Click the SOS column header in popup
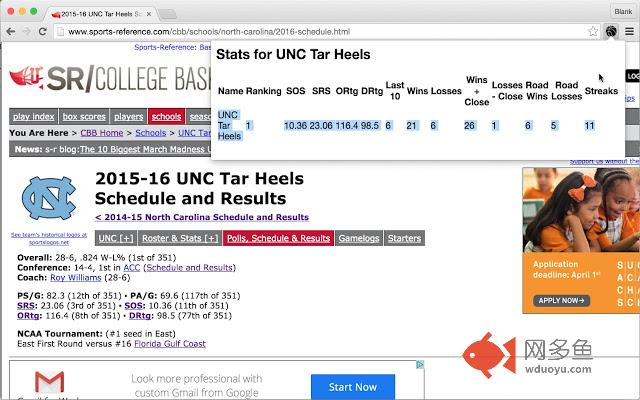Screen dimensions: 640x400 coord(296,91)
